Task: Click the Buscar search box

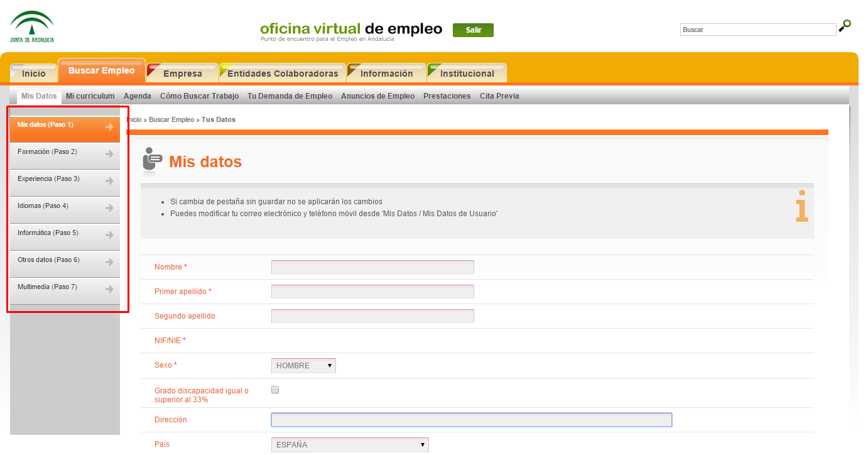Action: [757, 28]
